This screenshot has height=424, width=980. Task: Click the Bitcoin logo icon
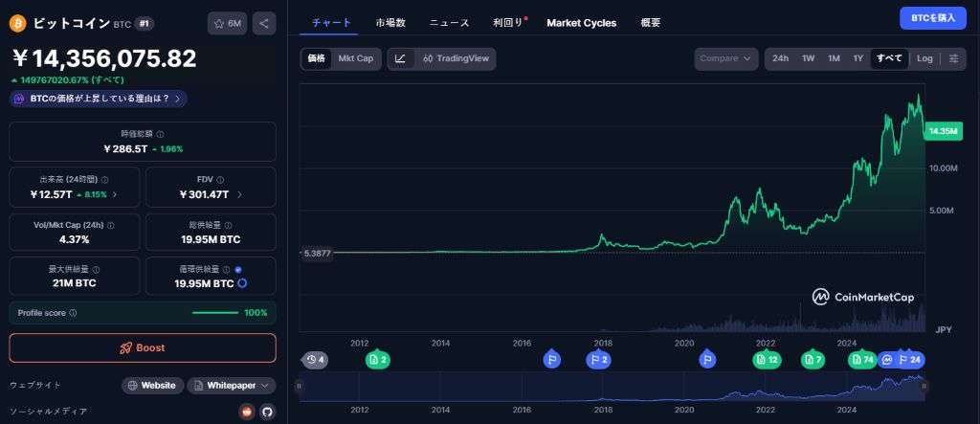click(x=17, y=24)
